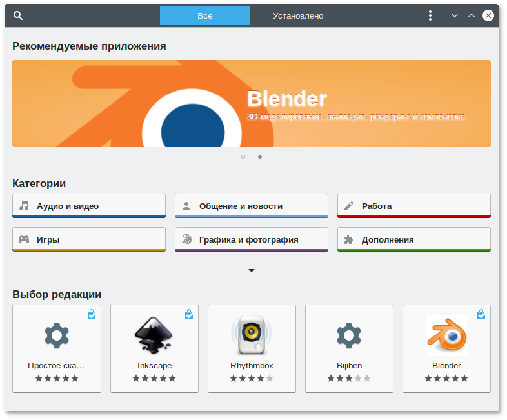
Task: Open the Общение и новости category
Action: pyautogui.click(x=251, y=206)
